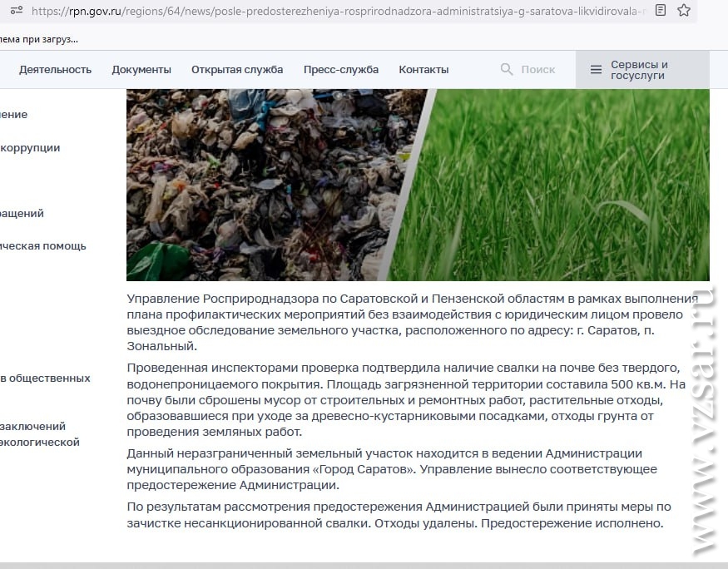Open the Документы menu
The height and width of the screenshot is (569, 728).
141,70
